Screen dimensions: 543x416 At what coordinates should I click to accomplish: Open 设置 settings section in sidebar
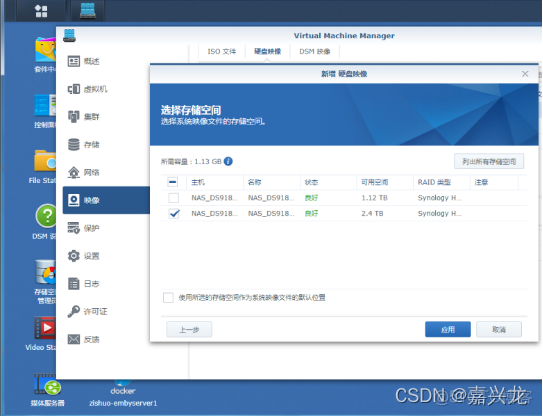pyautogui.click(x=106, y=256)
